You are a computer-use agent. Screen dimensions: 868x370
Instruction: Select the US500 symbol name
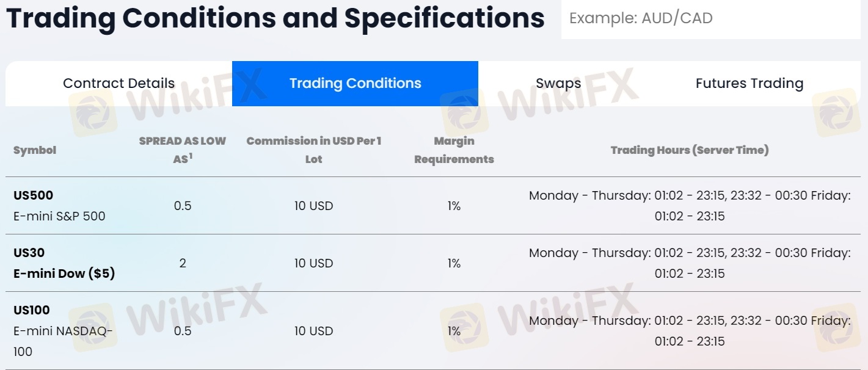pyautogui.click(x=34, y=196)
